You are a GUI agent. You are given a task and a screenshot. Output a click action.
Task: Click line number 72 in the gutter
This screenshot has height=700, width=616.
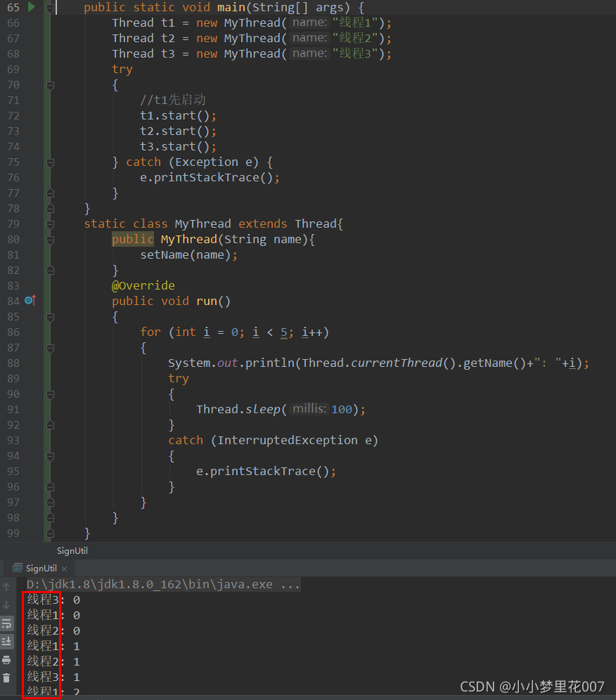[x=13, y=116]
